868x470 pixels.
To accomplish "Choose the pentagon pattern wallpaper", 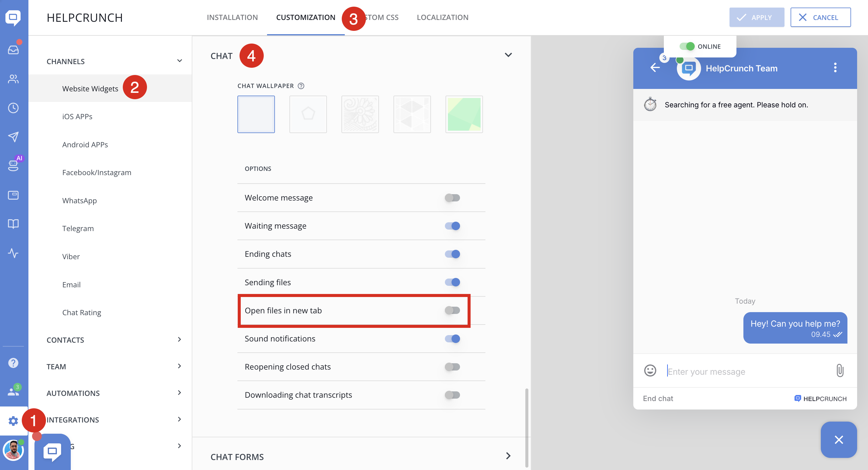I will click(308, 114).
